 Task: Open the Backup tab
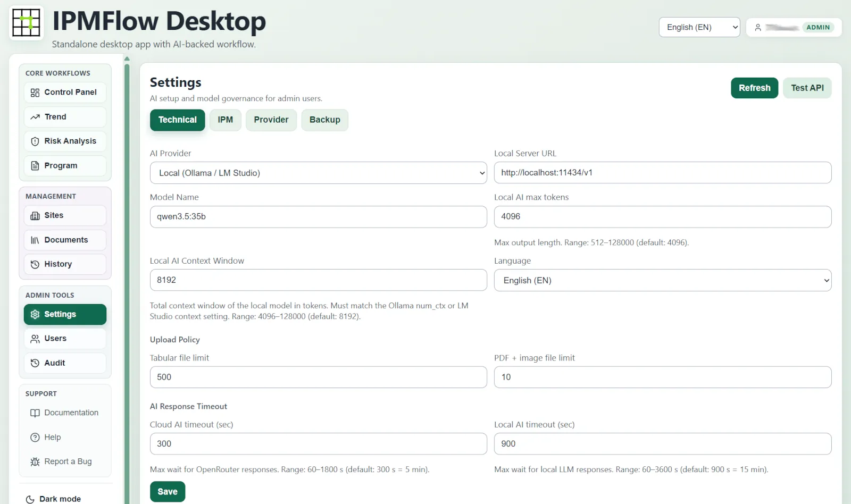pyautogui.click(x=325, y=120)
